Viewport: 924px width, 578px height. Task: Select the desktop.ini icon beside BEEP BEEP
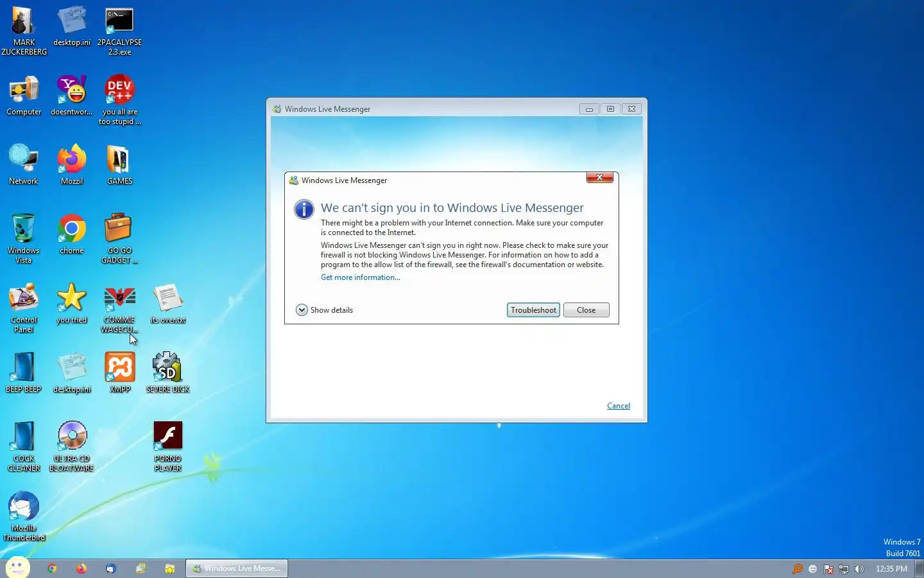tap(72, 373)
